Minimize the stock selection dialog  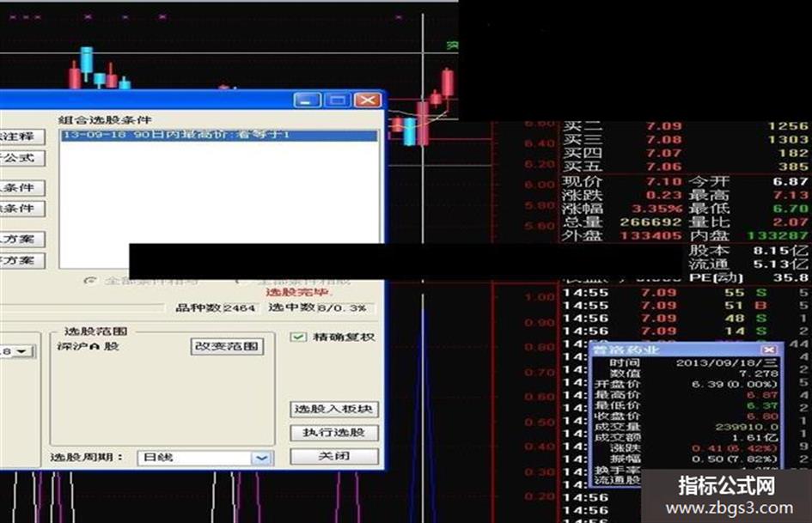click(307, 100)
